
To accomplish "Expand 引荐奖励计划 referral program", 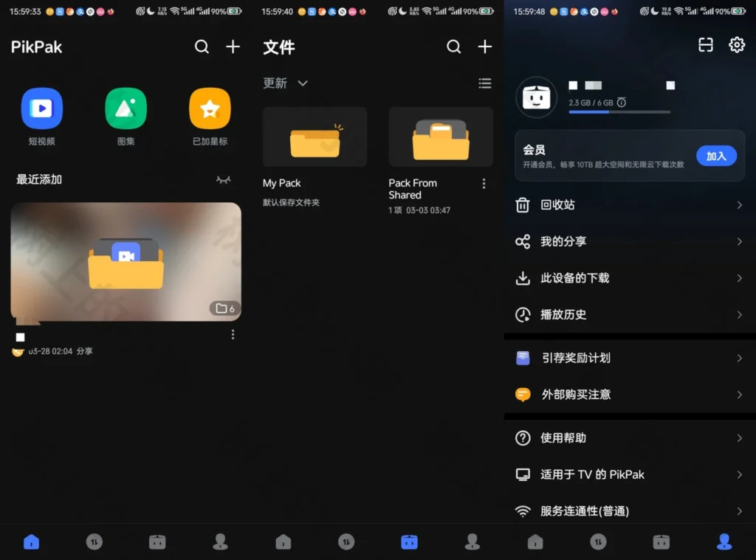I will coord(629,358).
